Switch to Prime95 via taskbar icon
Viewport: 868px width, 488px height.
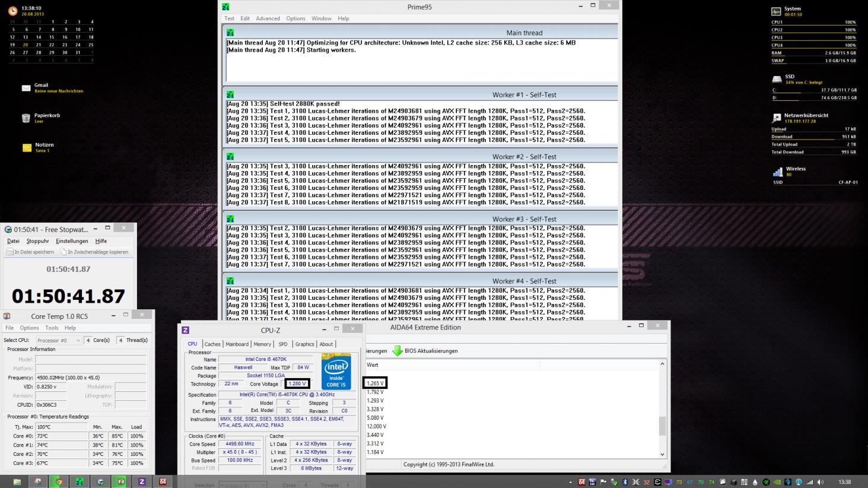pos(79,481)
